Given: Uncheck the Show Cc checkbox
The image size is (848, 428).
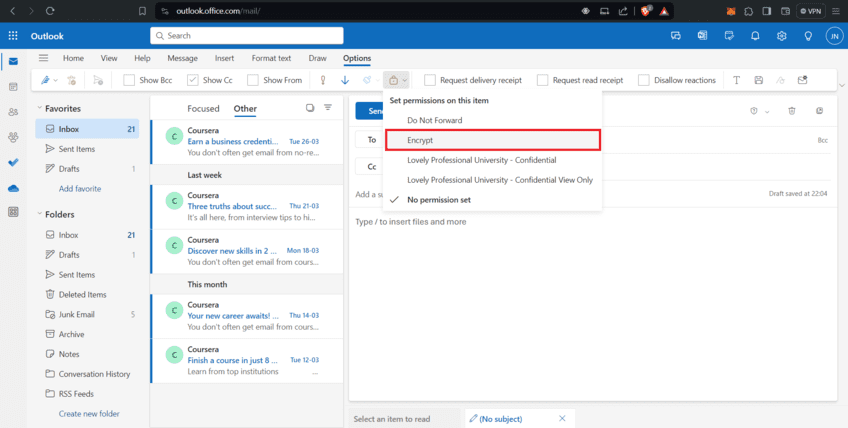Looking at the screenshot, I should [x=193, y=80].
